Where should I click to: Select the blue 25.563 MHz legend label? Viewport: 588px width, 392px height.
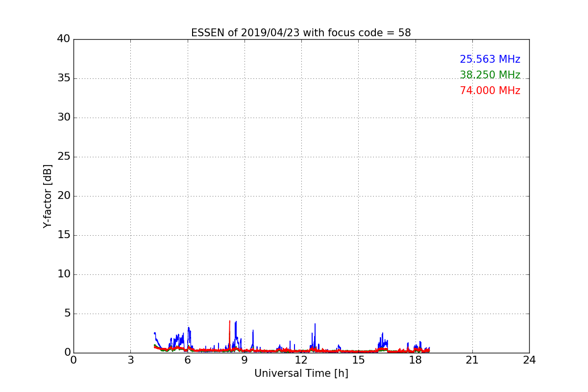(490, 59)
